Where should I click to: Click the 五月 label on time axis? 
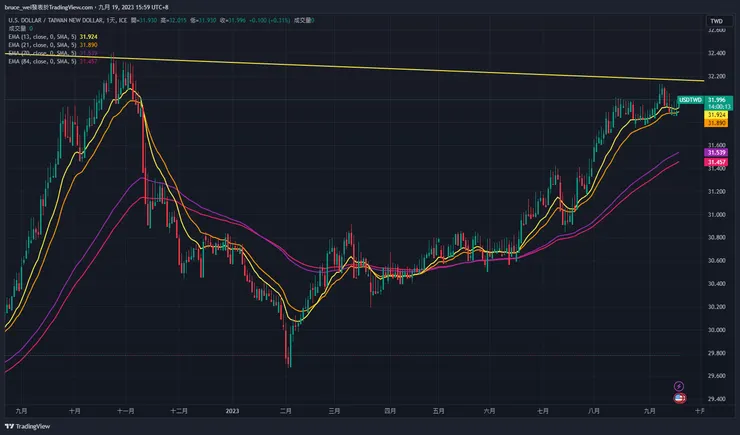click(x=438, y=411)
